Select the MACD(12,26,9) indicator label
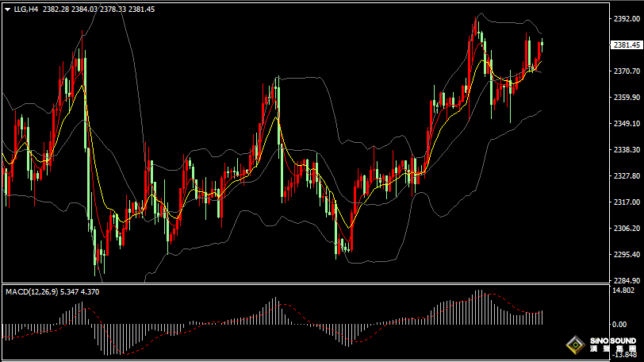 [x=30, y=292]
